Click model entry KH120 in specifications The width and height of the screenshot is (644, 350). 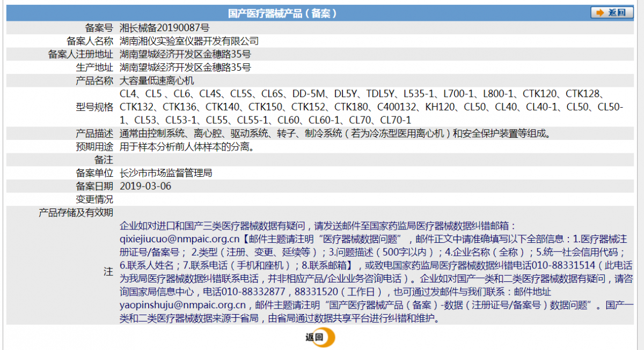pyautogui.click(x=441, y=107)
